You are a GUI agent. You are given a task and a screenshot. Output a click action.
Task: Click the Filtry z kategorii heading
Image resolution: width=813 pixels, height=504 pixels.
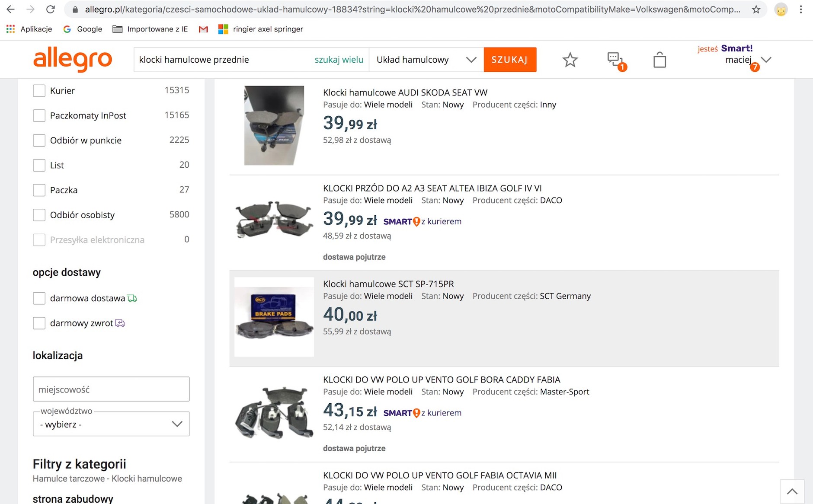pyautogui.click(x=80, y=464)
